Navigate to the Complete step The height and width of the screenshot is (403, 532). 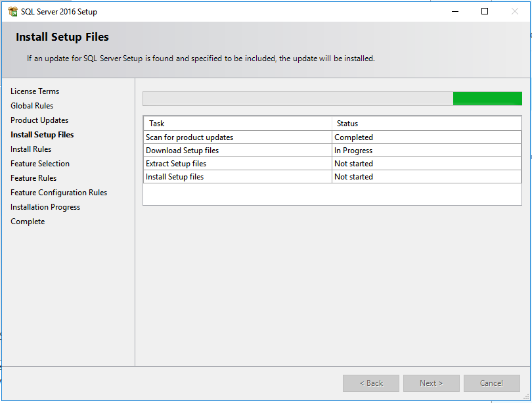pos(28,221)
